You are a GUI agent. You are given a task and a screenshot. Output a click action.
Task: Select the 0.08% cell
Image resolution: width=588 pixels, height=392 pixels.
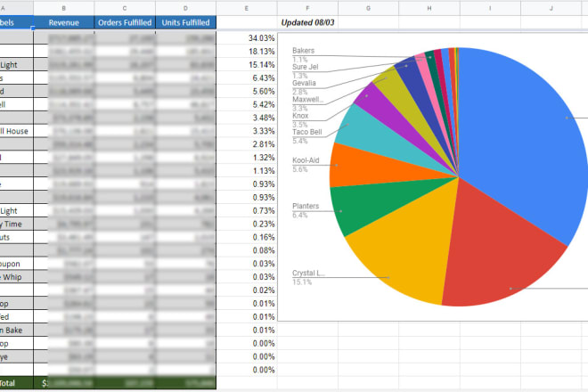(x=247, y=250)
